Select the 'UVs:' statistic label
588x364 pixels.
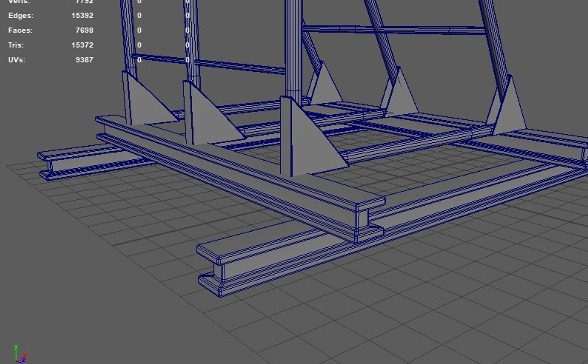17,60
